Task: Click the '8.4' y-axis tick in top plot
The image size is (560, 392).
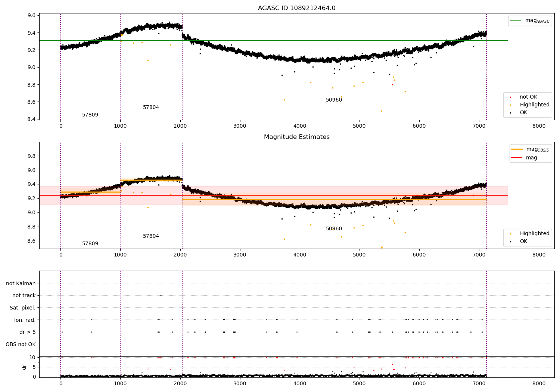Action: [x=31, y=119]
